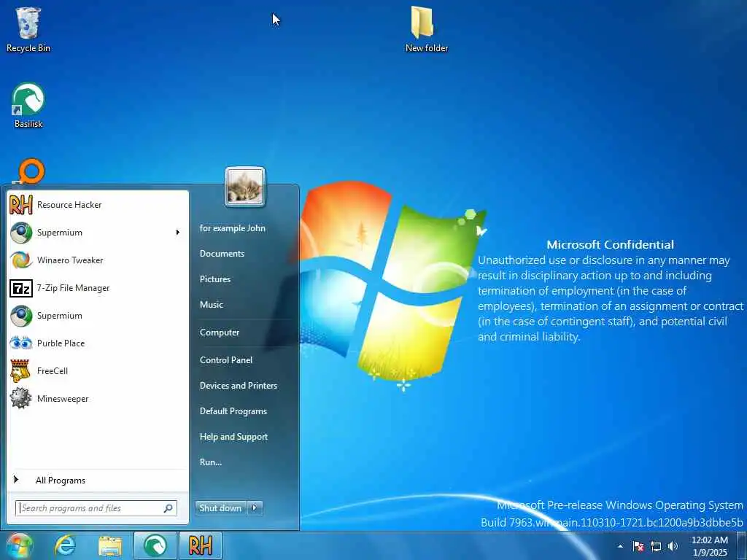Click the Search programs and files box
This screenshot has width=747, height=560.
(96, 508)
